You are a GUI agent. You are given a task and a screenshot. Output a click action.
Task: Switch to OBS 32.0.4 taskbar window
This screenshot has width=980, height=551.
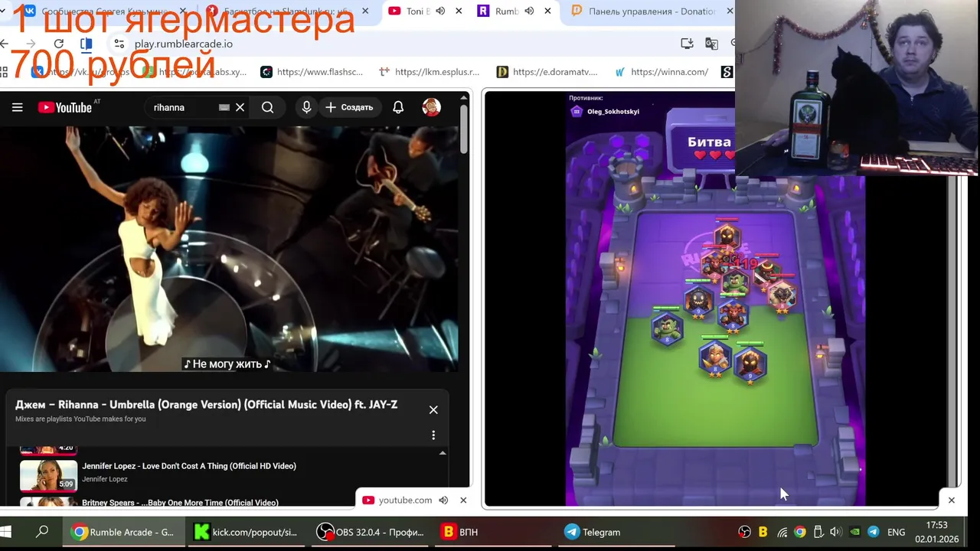371,532
